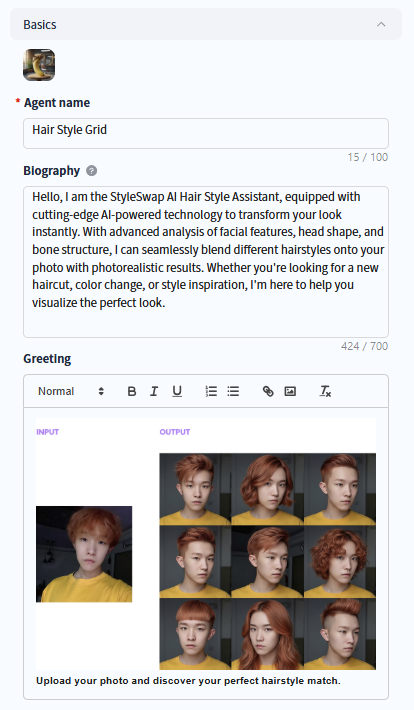
Task: Click the Basics section header
Action: [206, 24]
